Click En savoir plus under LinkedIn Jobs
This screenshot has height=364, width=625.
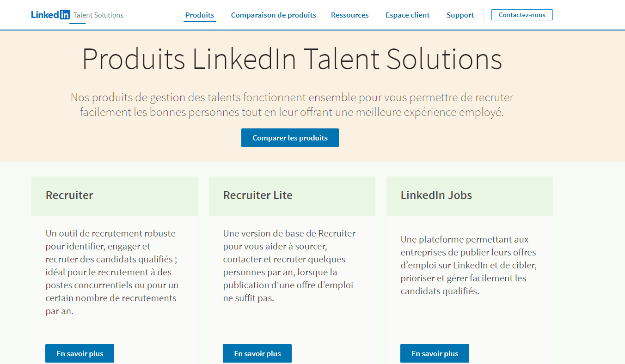tap(435, 353)
